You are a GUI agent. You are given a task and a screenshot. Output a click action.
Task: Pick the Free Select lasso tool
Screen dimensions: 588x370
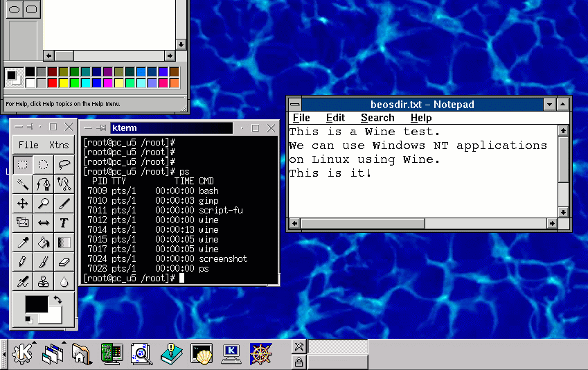pyautogui.click(x=64, y=164)
